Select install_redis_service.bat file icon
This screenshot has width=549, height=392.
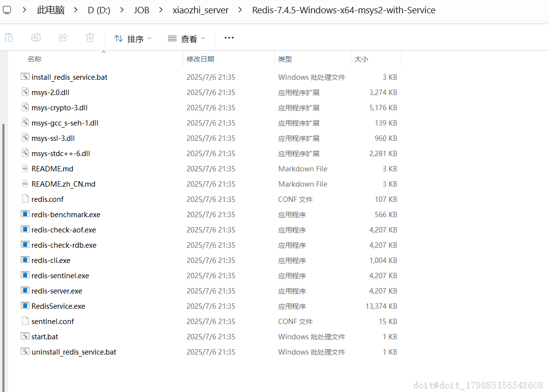point(25,76)
